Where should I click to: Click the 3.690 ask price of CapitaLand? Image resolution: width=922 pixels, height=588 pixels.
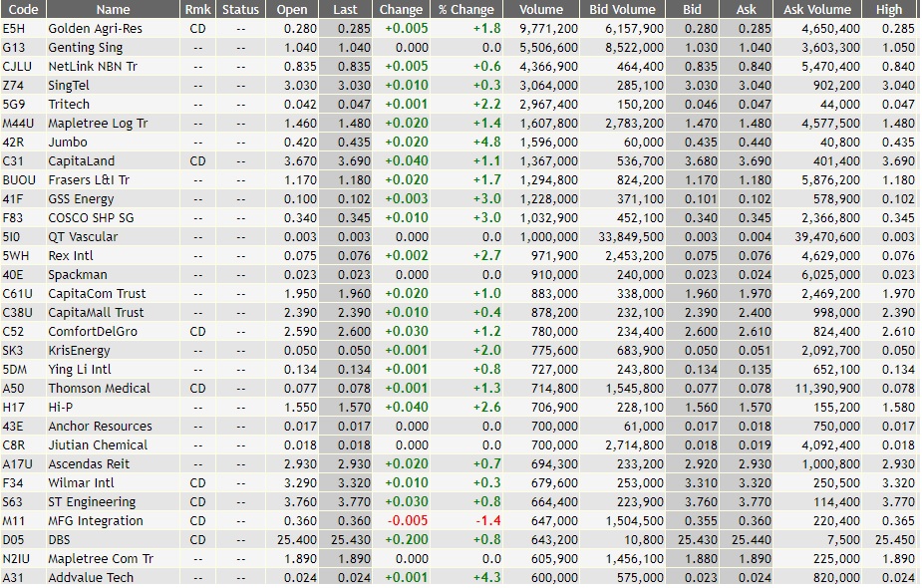click(755, 161)
